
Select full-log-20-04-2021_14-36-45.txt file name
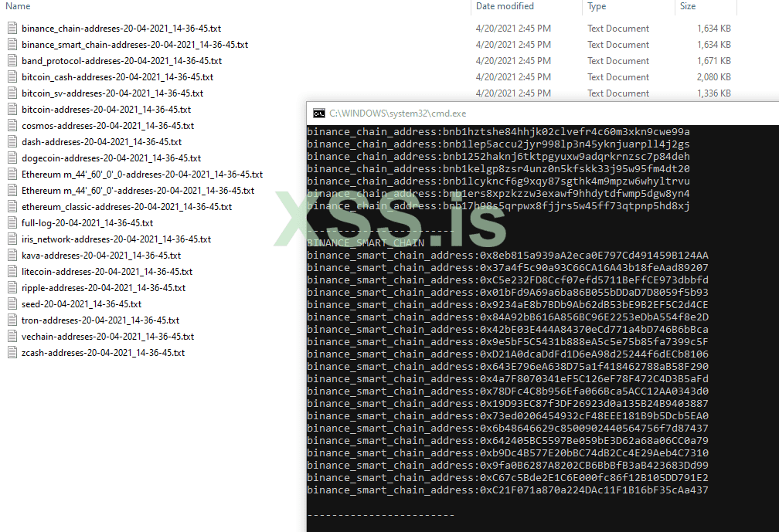click(x=87, y=223)
